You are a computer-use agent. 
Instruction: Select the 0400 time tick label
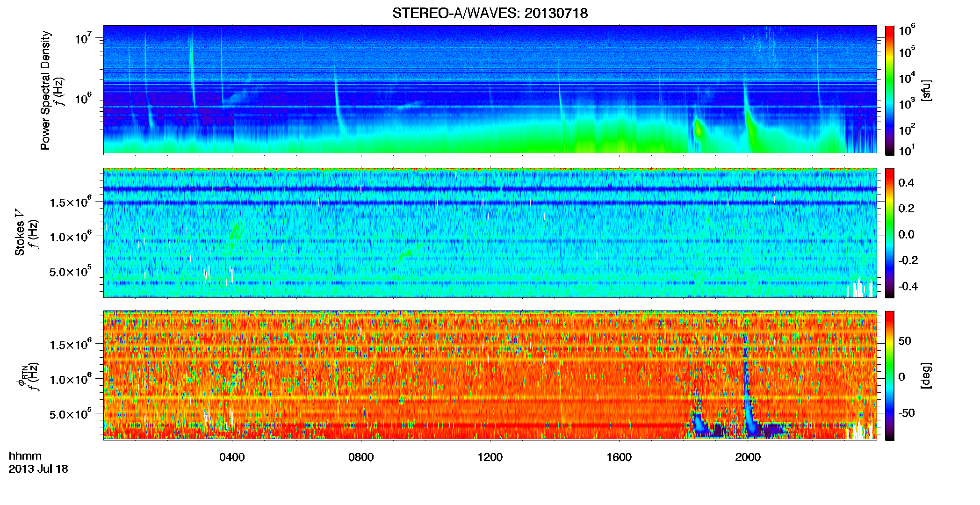232,457
